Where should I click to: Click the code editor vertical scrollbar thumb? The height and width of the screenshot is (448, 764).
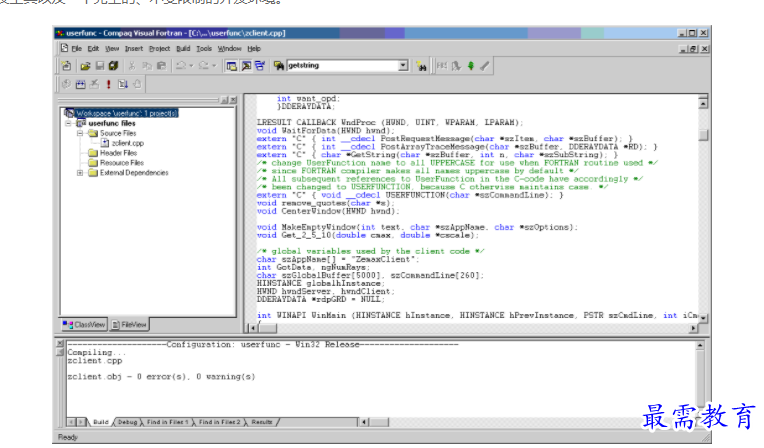tap(703, 135)
